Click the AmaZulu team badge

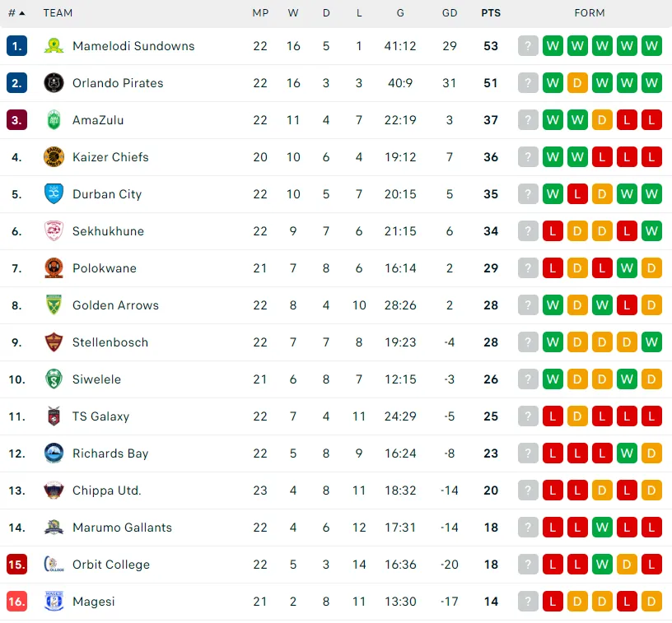click(x=54, y=120)
